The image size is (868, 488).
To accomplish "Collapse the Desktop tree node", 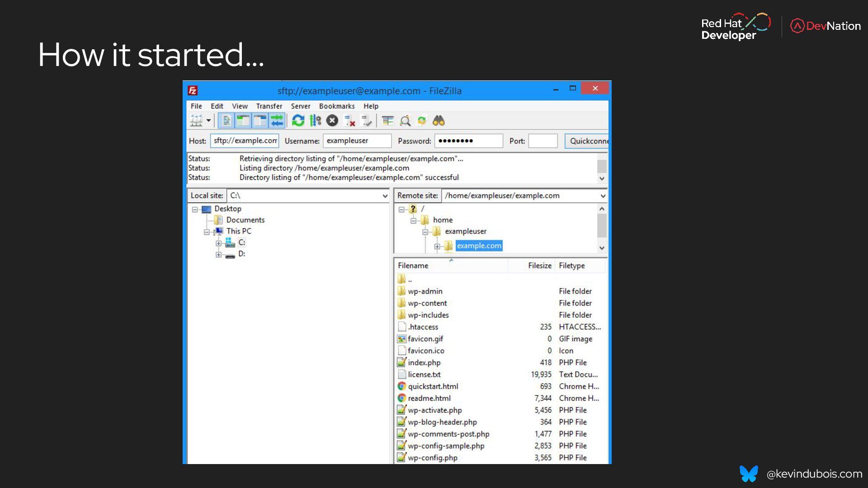I will pyautogui.click(x=195, y=209).
